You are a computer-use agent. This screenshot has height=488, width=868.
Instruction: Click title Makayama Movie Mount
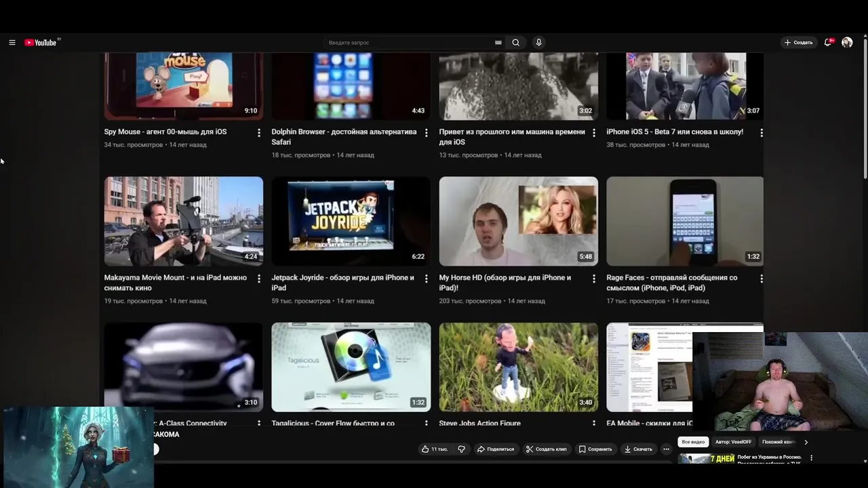pyautogui.click(x=176, y=283)
